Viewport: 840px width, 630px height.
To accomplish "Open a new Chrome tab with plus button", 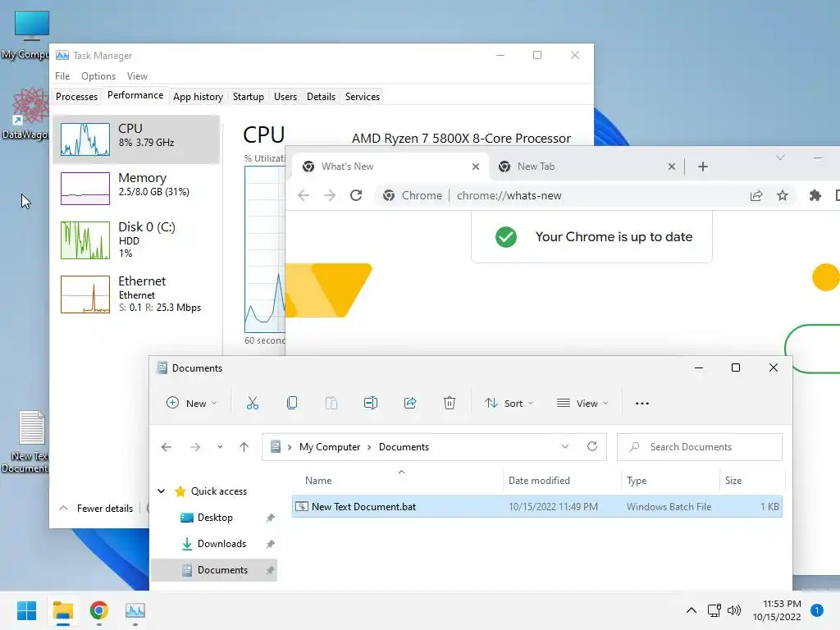I will click(x=703, y=167).
